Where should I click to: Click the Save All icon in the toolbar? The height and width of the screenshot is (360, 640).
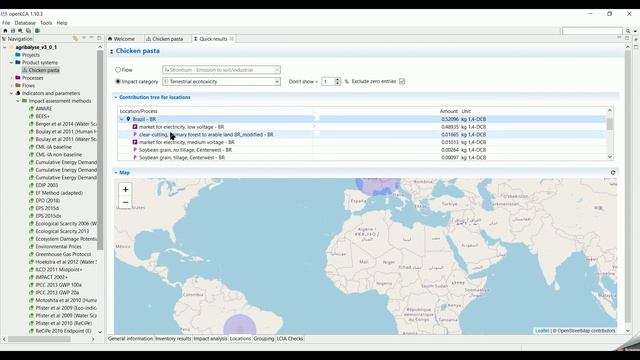(x=28, y=31)
